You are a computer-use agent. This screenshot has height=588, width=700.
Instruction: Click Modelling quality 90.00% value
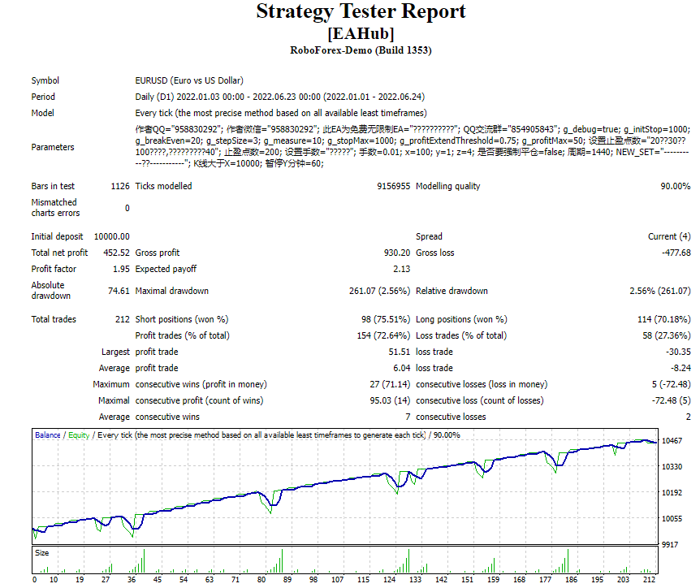(x=676, y=186)
